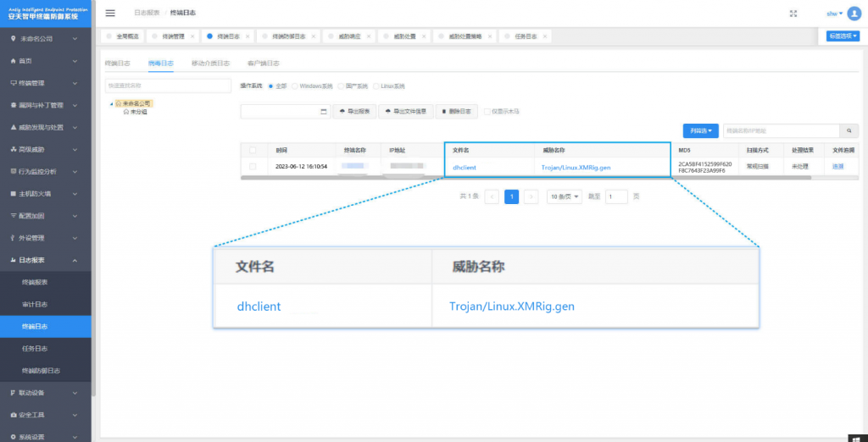Expand the 联动设备 sidebar menu

click(x=46, y=393)
